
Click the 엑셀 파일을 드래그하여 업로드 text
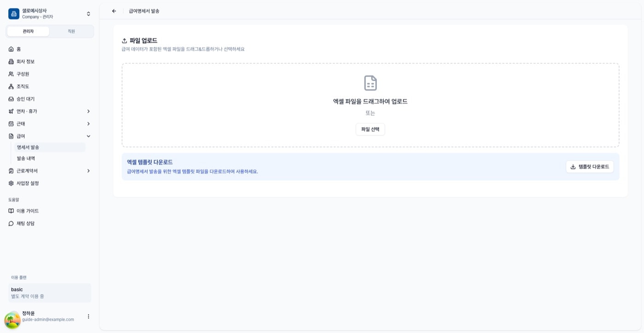pos(370,101)
